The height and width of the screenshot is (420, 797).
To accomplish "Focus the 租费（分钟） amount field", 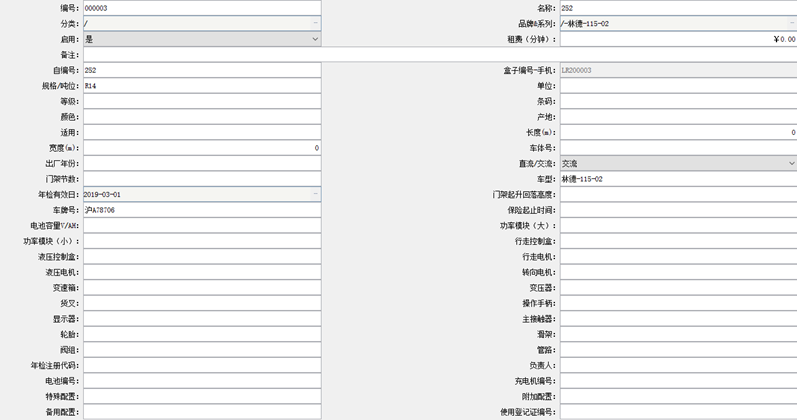I will (677, 39).
